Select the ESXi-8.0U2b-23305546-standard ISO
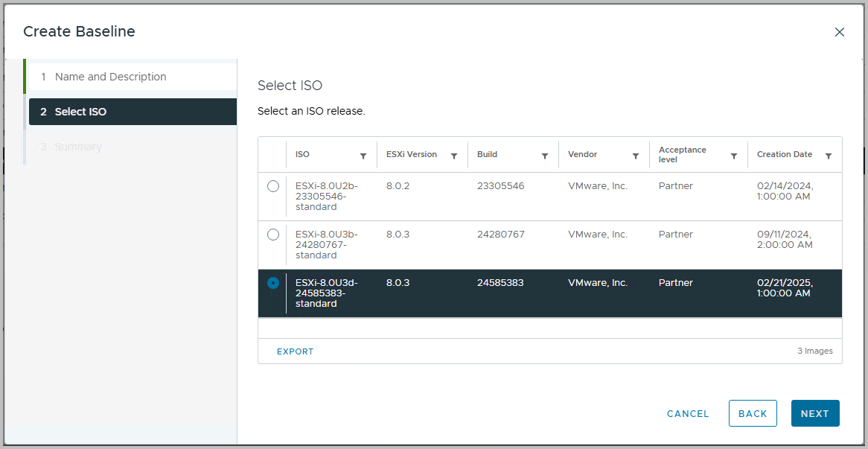Image resolution: width=868 pixels, height=449 pixels. [x=273, y=186]
